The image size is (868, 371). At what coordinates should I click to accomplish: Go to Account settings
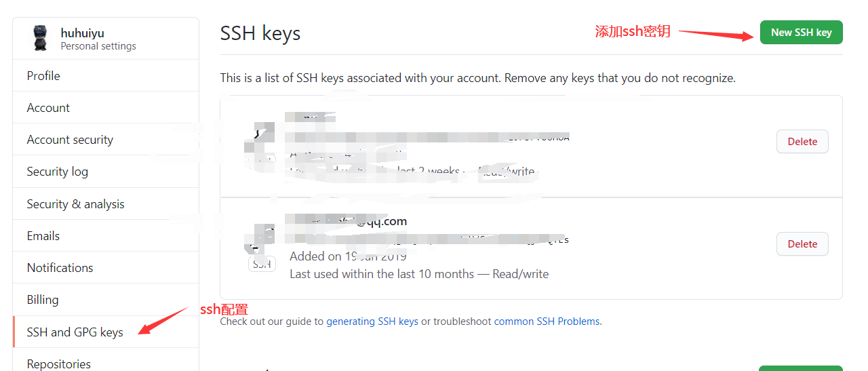[48, 108]
